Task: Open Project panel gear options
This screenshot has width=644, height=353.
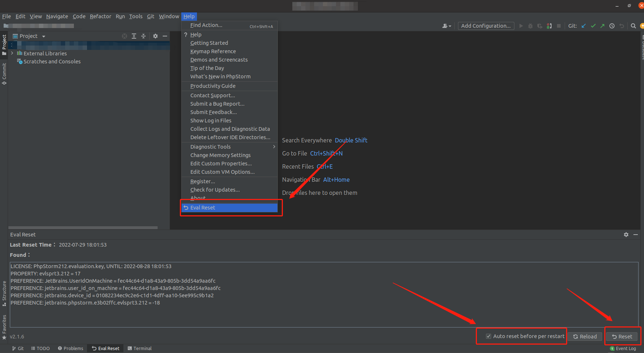Action: coord(155,36)
